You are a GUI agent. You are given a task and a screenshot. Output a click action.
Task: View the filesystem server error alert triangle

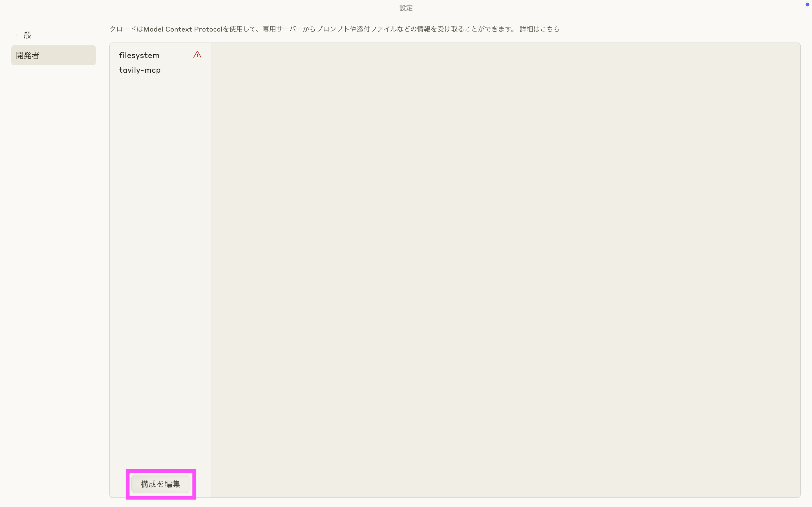[x=197, y=55]
